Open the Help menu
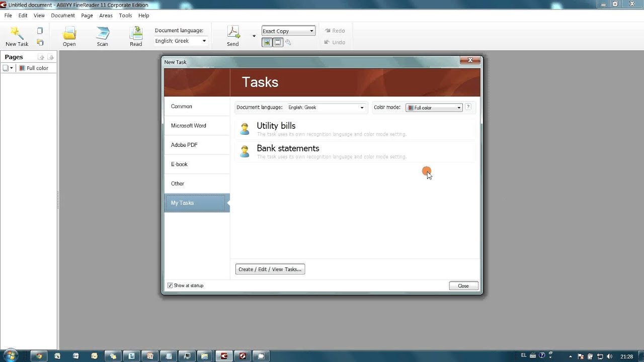The height and width of the screenshot is (362, 644). pos(144,16)
